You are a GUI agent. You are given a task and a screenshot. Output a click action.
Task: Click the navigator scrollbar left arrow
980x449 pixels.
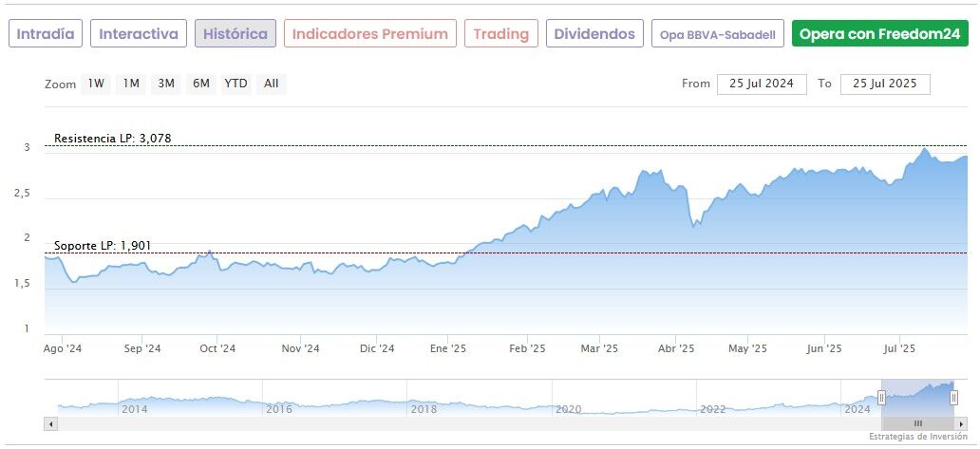point(50,422)
